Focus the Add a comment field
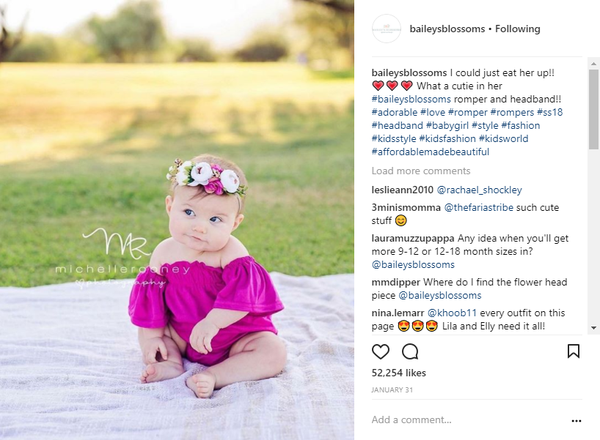The height and width of the screenshot is (440, 600). click(469, 420)
